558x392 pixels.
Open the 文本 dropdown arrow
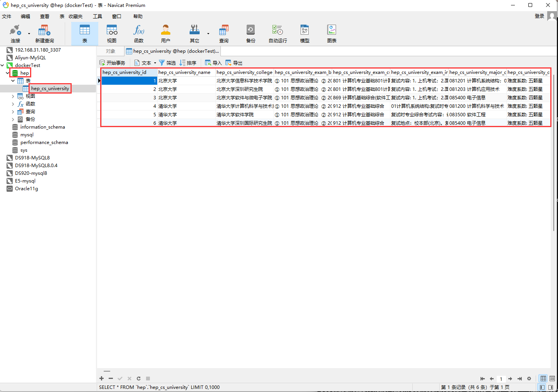coord(155,63)
